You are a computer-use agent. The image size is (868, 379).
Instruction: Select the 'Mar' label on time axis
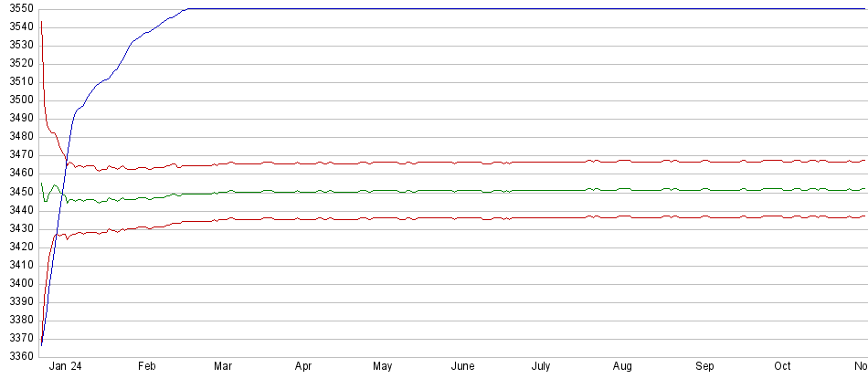(x=222, y=367)
